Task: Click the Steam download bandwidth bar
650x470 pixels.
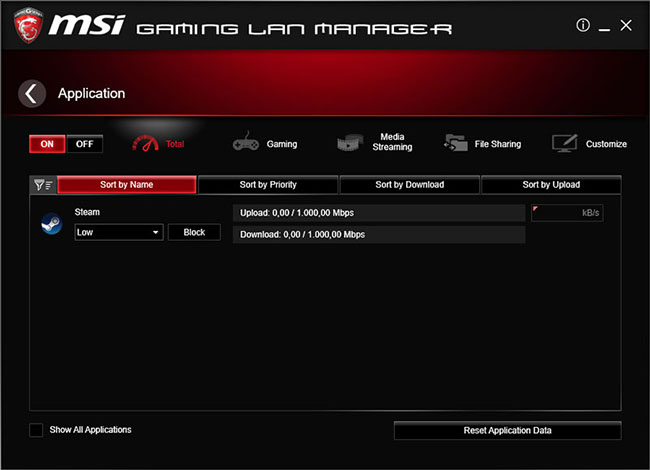Action: pos(379,235)
